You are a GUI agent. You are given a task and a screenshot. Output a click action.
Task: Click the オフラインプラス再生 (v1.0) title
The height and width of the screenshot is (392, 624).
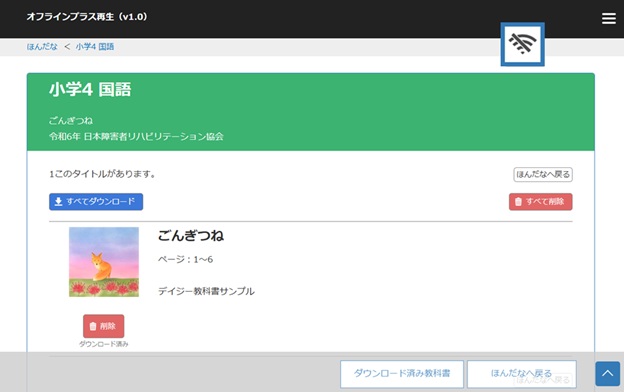pos(87,17)
